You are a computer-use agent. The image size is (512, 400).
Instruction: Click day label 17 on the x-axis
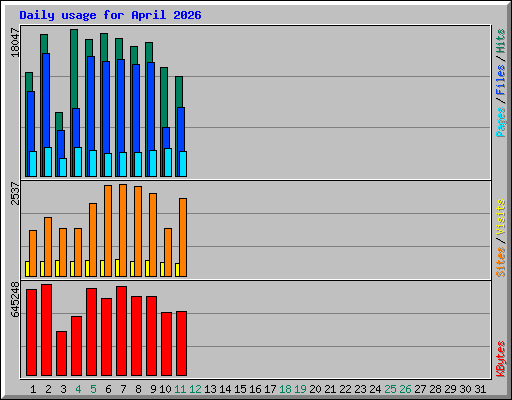pyautogui.click(x=270, y=389)
